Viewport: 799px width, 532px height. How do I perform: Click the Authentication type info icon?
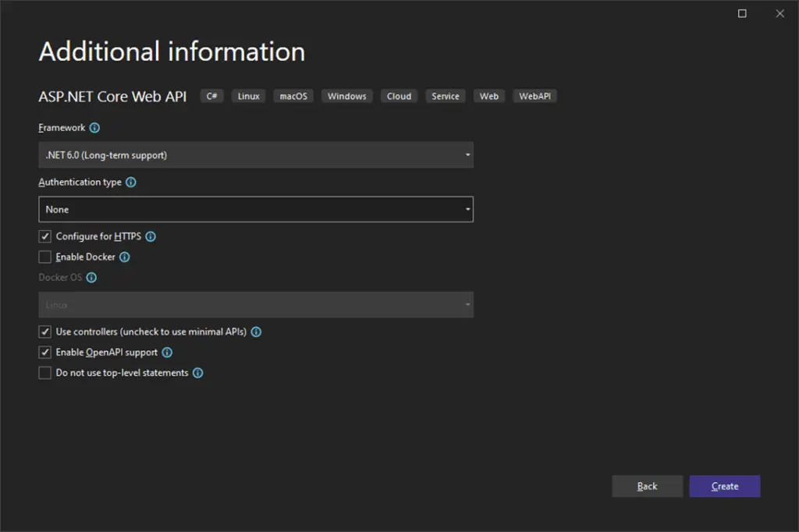click(131, 183)
